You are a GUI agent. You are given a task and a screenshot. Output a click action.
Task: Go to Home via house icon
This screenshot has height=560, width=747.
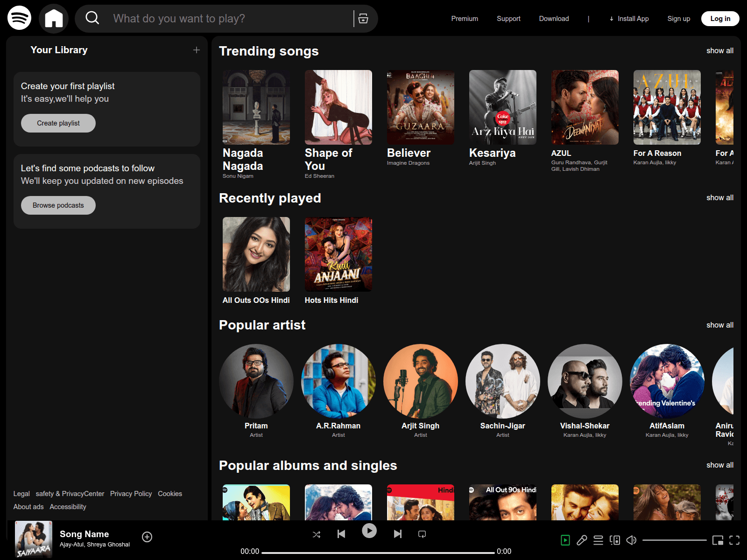pos(54,19)
